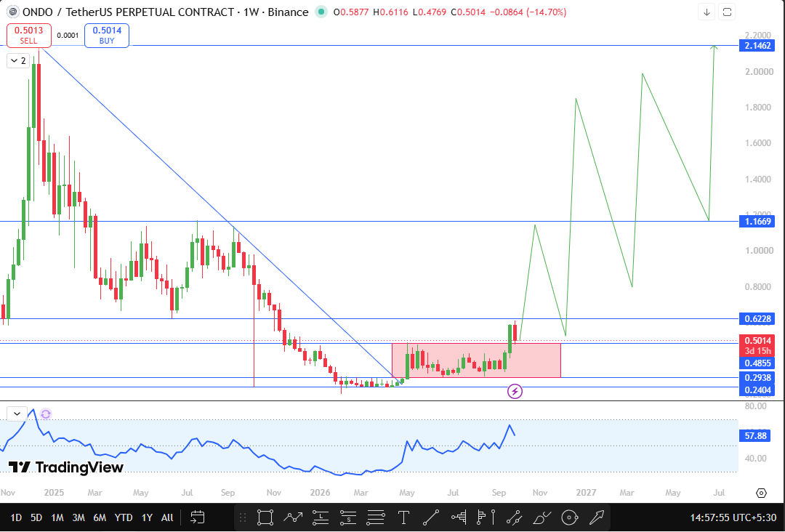
Task: Set range to 3M
Action: (x=78, y=517)
